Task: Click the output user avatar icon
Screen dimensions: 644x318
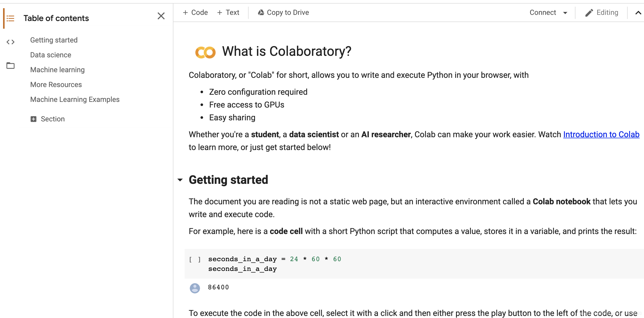Action: click(195, 288)
